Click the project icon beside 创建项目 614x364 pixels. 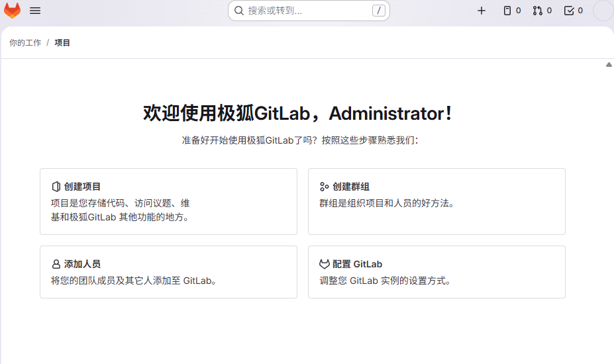(x=56, y=187)
